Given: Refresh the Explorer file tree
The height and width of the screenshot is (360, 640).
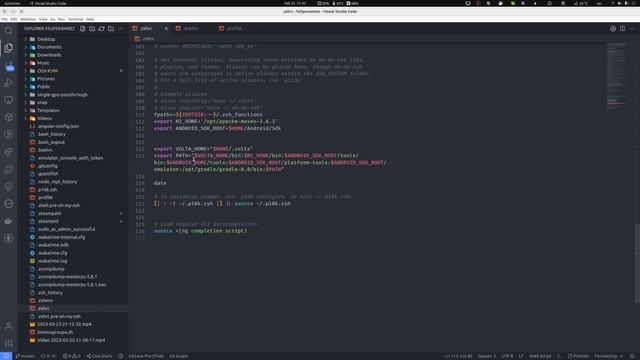Looking at the screenshot, I should pos(102,29).
